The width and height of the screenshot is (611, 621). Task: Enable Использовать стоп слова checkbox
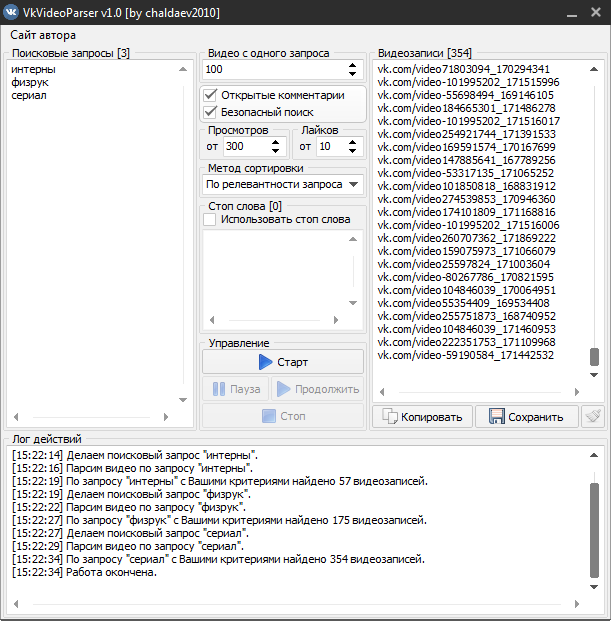coord(209,219)
